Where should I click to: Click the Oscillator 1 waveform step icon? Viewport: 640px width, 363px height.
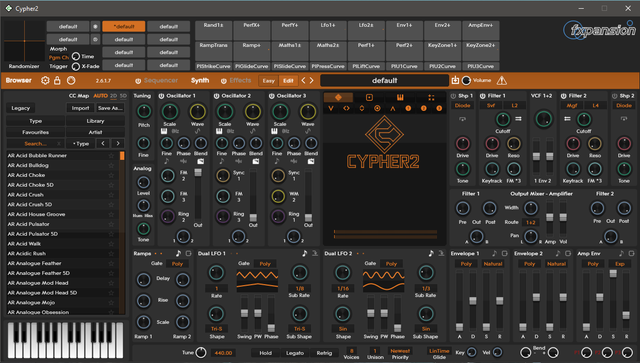point(198,131)
